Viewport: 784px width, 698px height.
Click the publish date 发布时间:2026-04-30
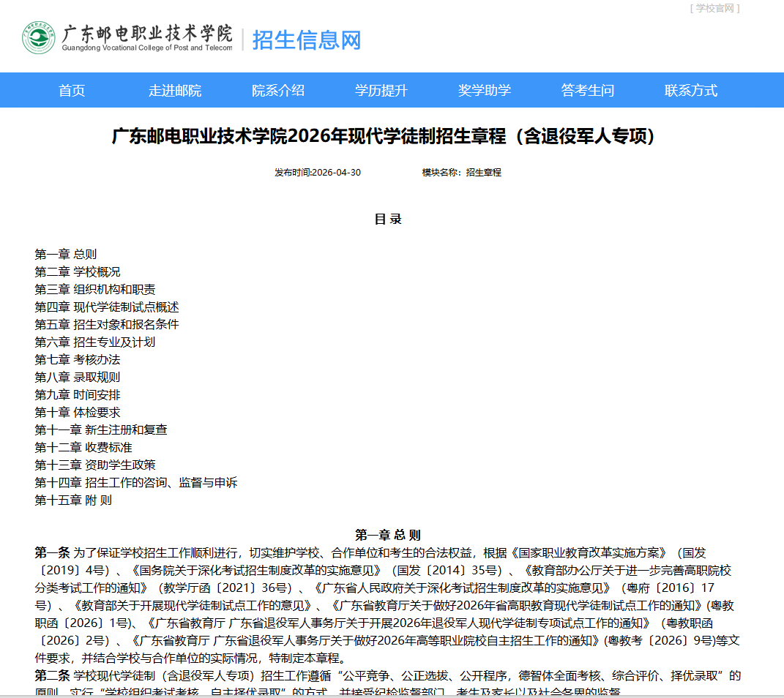tap(318, 173)
